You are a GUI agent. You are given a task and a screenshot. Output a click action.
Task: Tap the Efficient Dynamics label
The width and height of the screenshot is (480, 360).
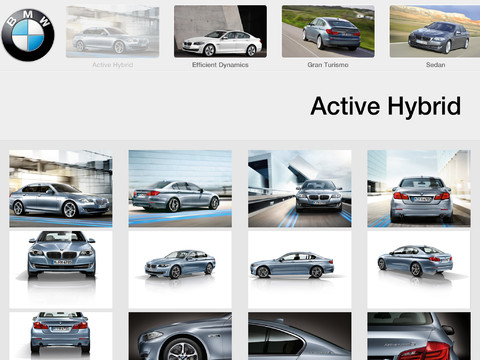[220, 65]
